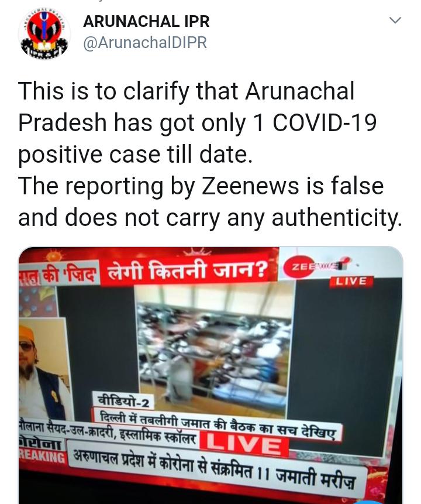Tap the दिल्ली में तबलीगी जमात caption strip
This screenshot has width=421, height=504.
(x=218, y=424)
